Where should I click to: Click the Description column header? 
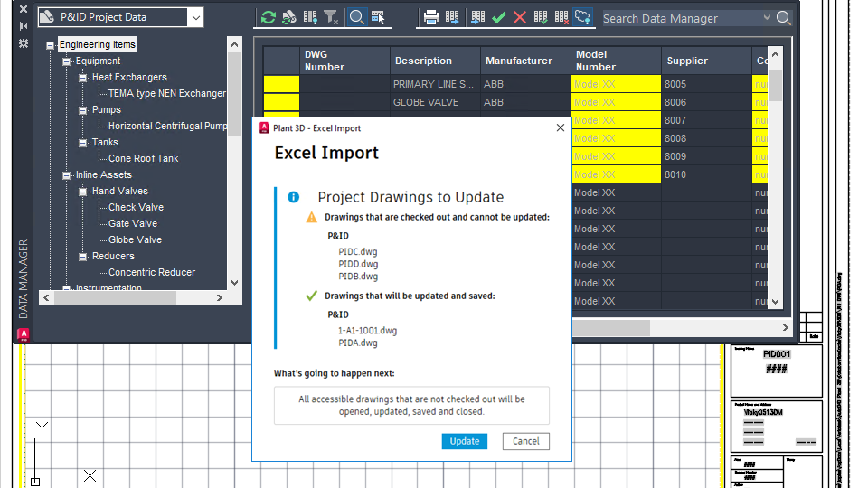click(x=435, y=61)
